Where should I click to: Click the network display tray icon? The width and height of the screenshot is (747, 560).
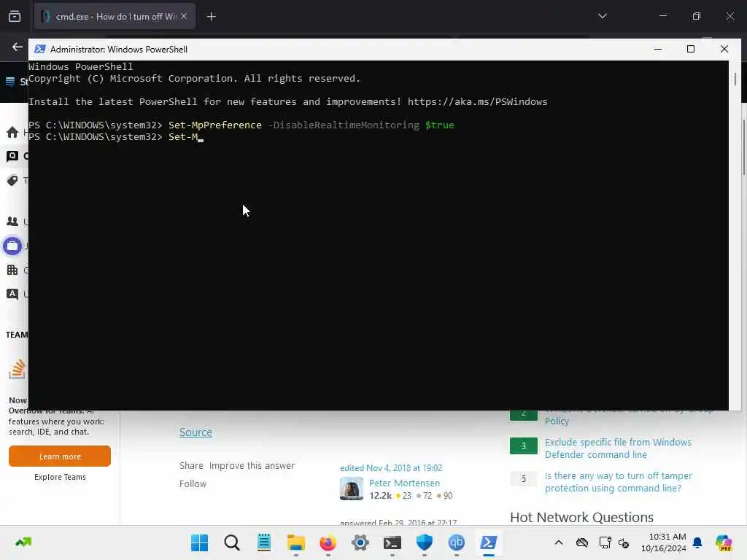tap(605, 542)
